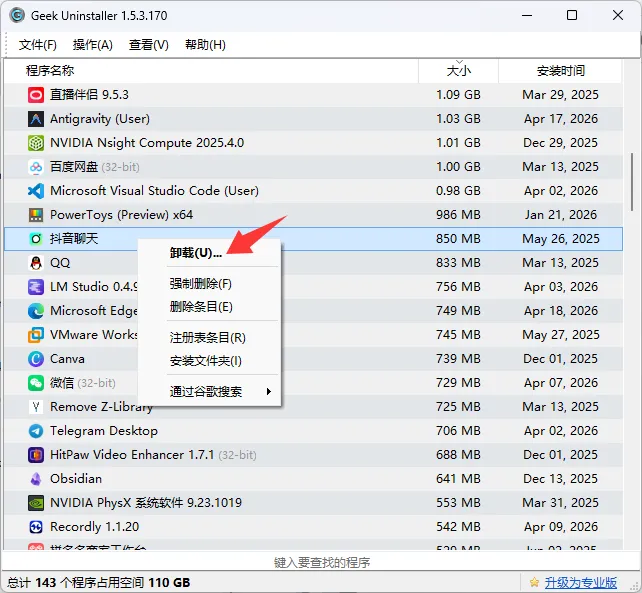Select the Telegram Desktop row name
Screen dimensions: 642x593
(104, 431)
